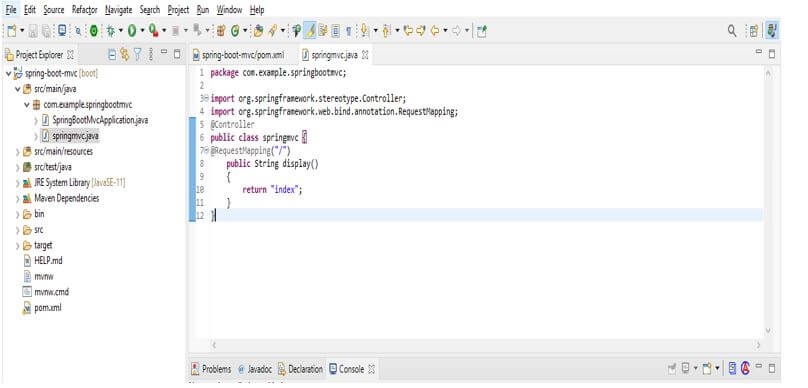
Task: Collapse the spring-boot-mvc project node
Action: point(8,73)
